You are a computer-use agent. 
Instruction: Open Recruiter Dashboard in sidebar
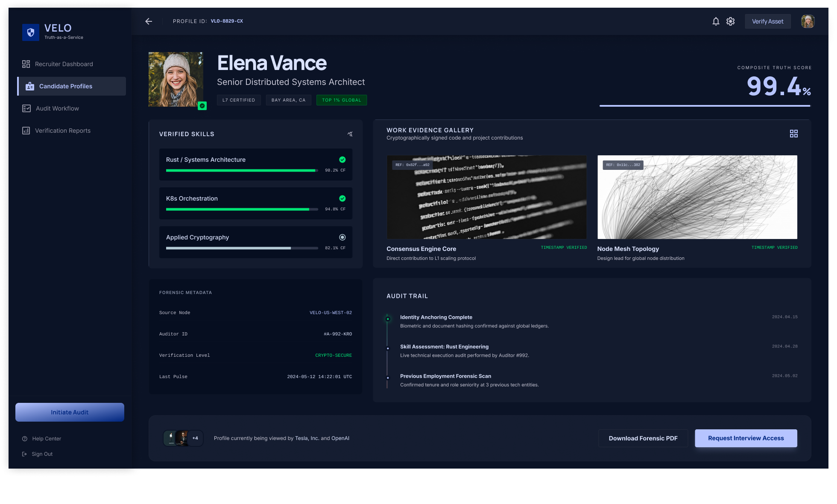72,64
